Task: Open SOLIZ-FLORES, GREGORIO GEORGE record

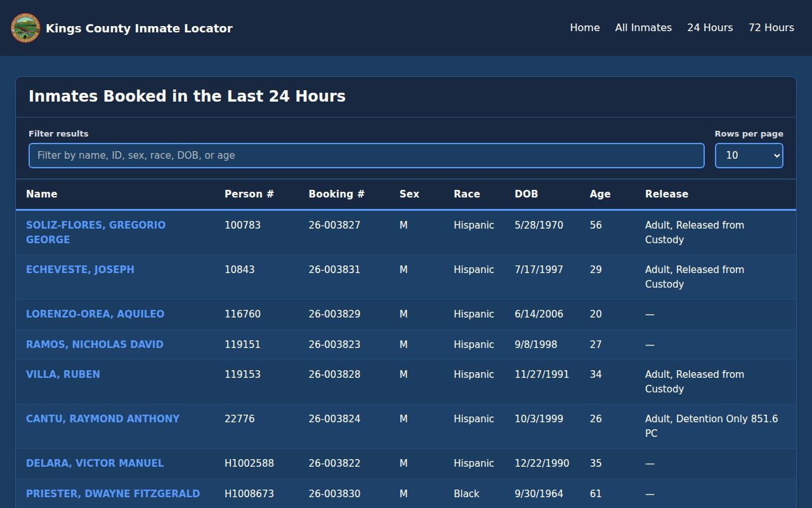Action: 96,232
